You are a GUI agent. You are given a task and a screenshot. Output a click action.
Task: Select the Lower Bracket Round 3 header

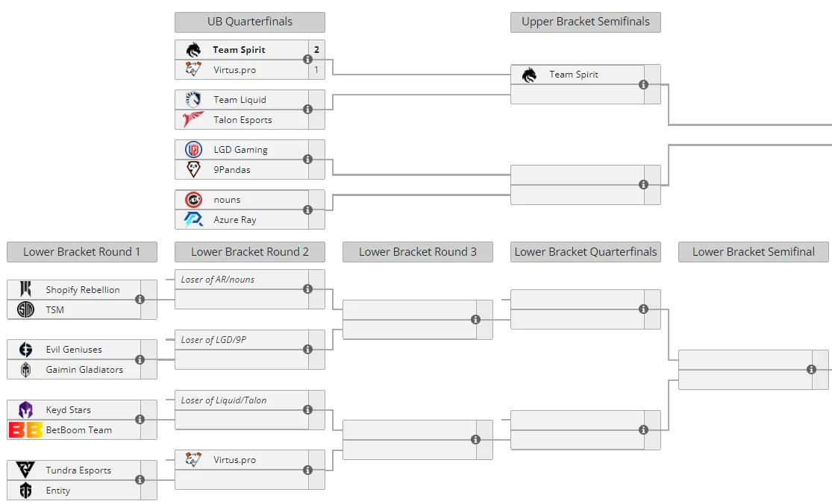click(x=418, y=252)
